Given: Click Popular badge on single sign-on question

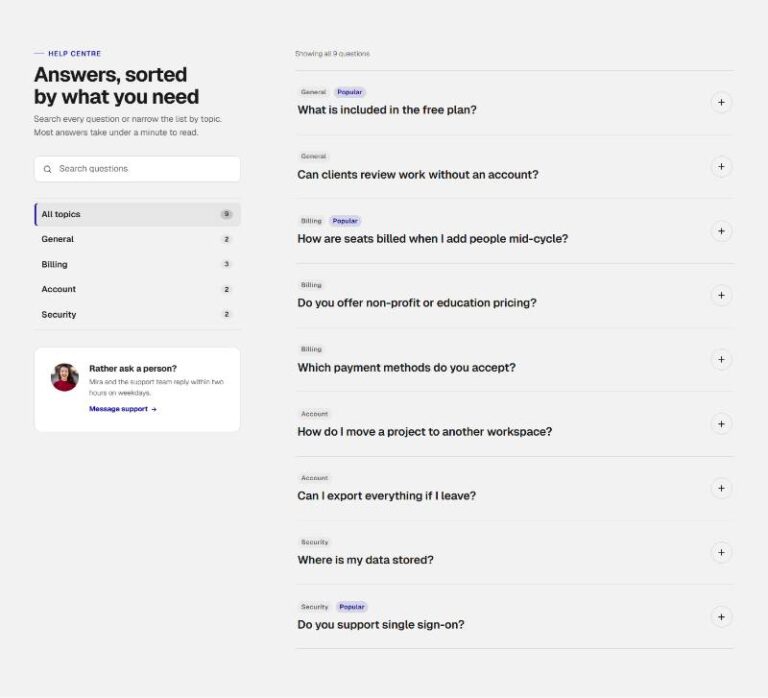Looking at the screenshot, I should (352, 607).
